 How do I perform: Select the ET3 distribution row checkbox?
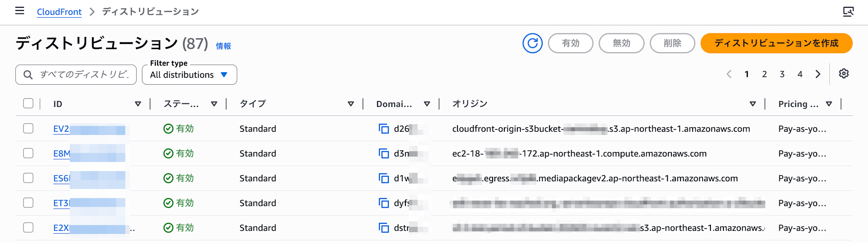28,203
